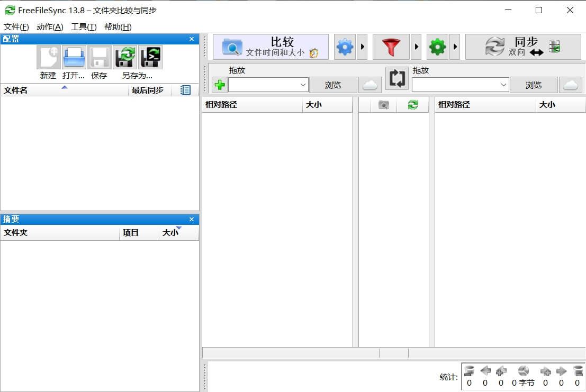
Task: Click left grid 相对路径 column header
Action: pyautogui.click(x=253, y=105)
